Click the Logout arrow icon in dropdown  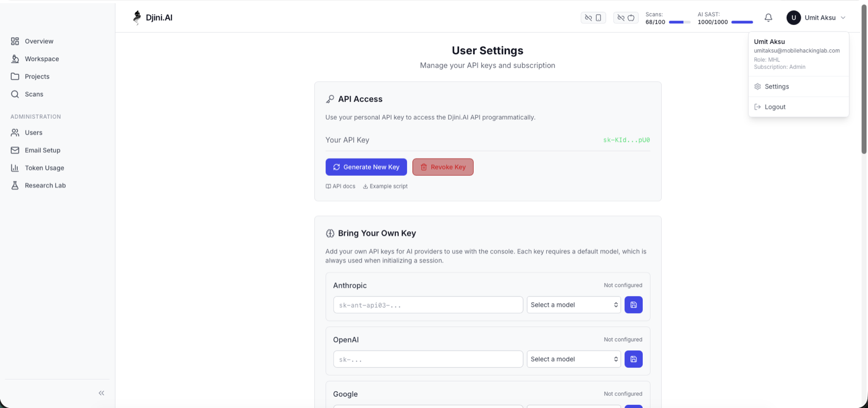click(758, 107)
